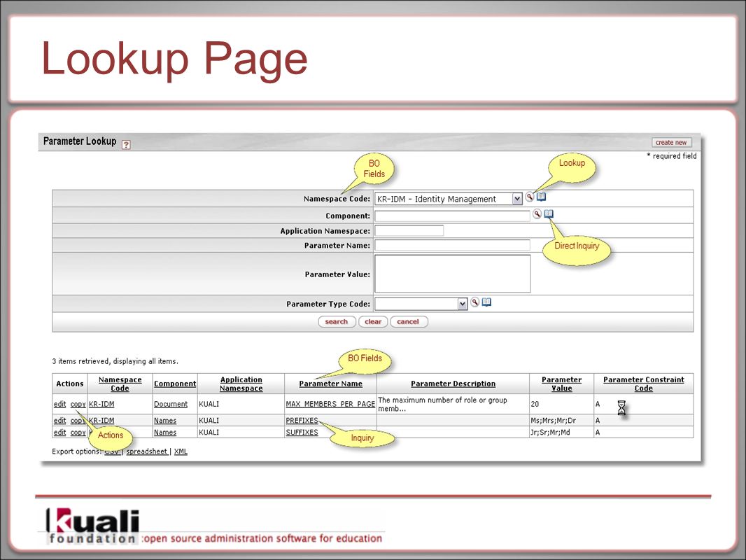Open the Parameter Lookup help icon
The width and height of the screenshot is (746, 560).
coord(126,145)
